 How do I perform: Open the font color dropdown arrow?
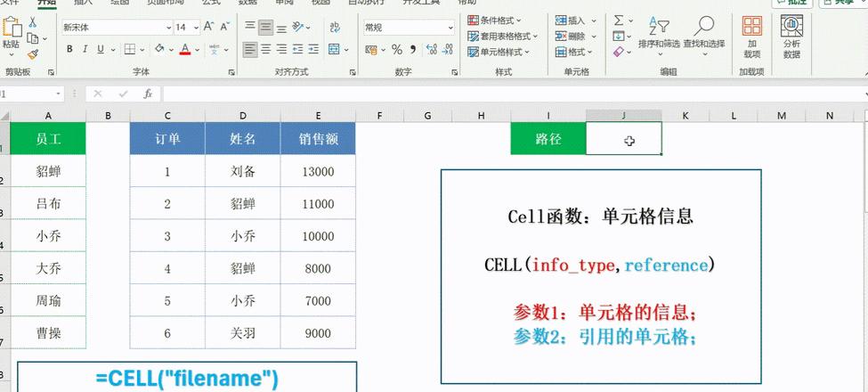click(x=197, y=50)
